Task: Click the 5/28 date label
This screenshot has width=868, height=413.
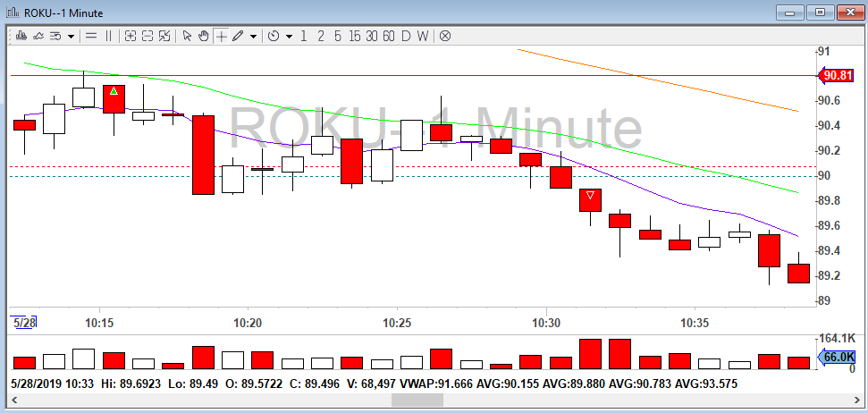Action: click(x=25, y=323)
